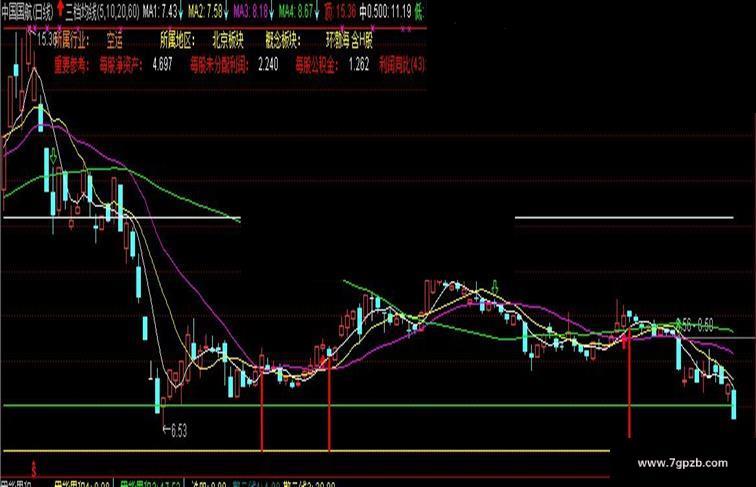Click the red 高 15.36 high value
This screenshot has height=487, width=756.
pos(340,12)
